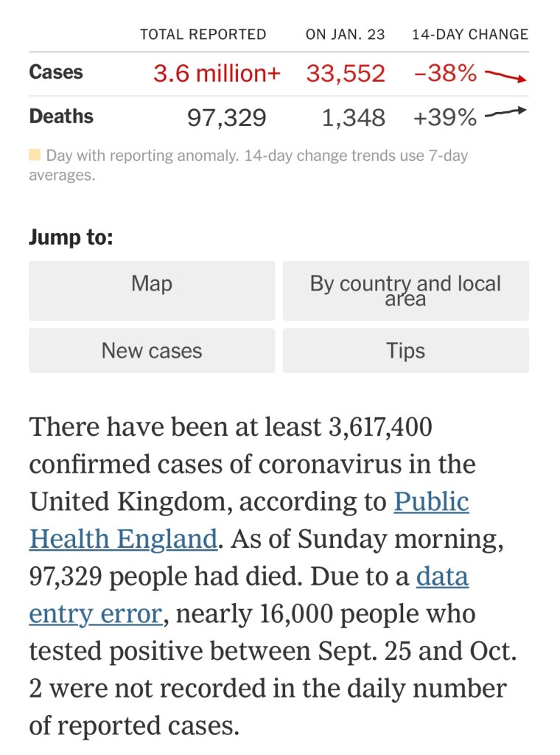The width and height of the screenshot is (560, 755).
Task: Go to the Tips section
Action: point(405,350)
